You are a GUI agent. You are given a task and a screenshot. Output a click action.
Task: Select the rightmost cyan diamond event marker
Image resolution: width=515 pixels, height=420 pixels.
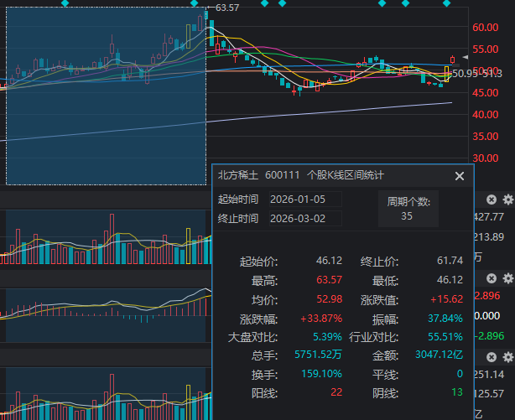tap(445, 3)
